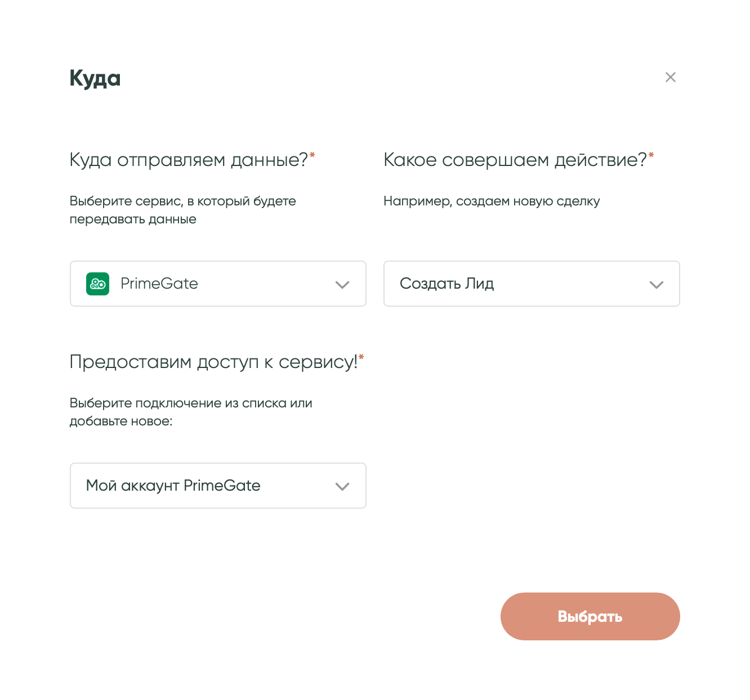The height and width of the screenshot is (700, 750).
Task: Click the Какое совершаем действие? heading
Action: point(515,160)
